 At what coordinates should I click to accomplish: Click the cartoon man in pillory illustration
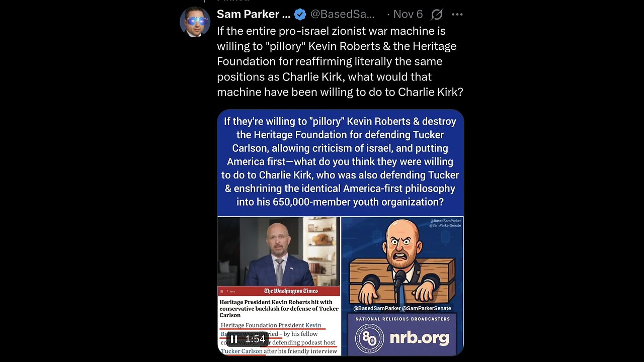click(402, 261)
